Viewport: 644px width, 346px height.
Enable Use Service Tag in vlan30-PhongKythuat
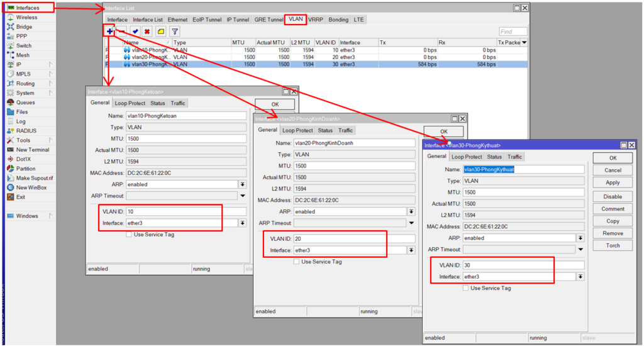tap(466, 288)
